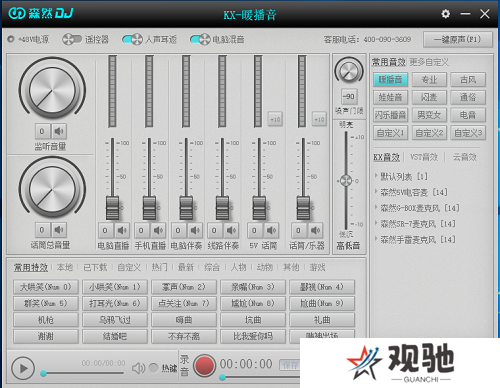Play the 大哄笑(Num 0) sound effect
The height and width of the screenshot is (388, 500).
46,287
